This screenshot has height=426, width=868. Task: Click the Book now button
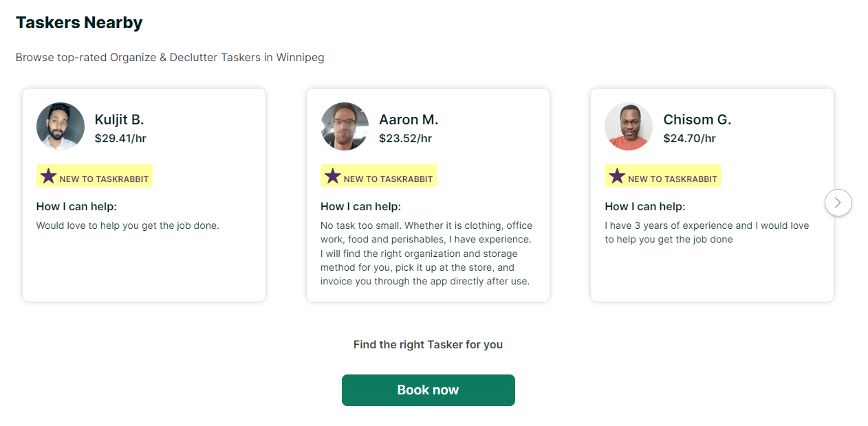click(428, 390)
